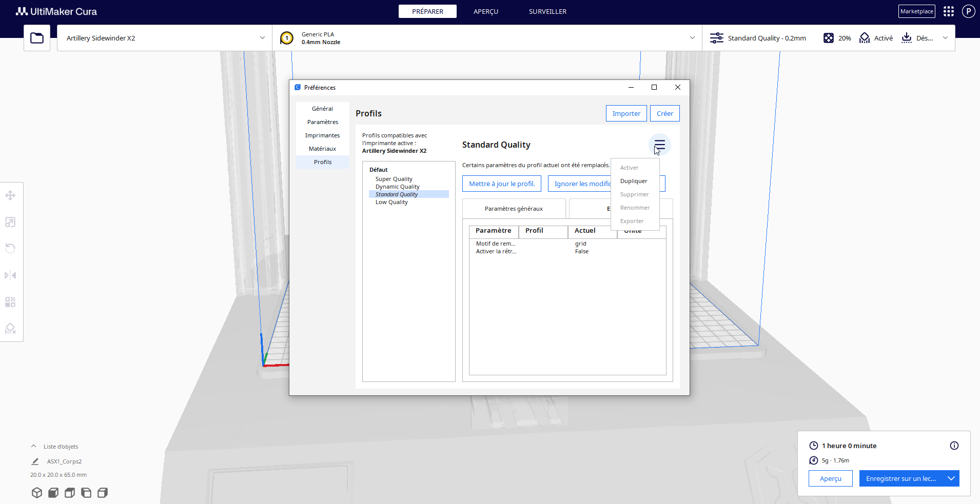Click the Motif de rem... table row
This screenshot has width=980, height=504.
(x=567, y=244)
